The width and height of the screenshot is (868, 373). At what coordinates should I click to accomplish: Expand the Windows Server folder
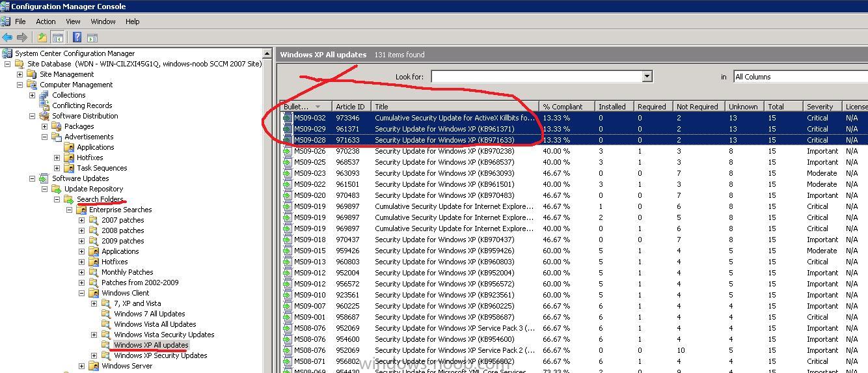tap(81, 366)
